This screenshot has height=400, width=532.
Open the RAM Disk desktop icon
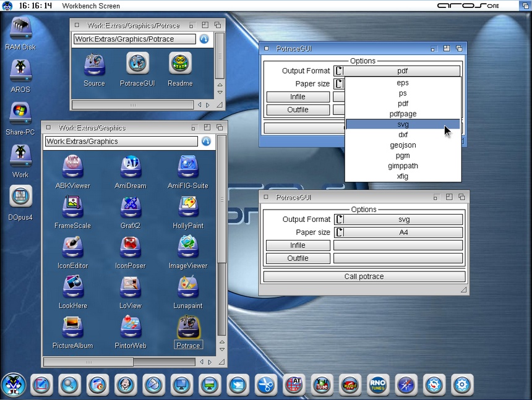pos(20,28)
